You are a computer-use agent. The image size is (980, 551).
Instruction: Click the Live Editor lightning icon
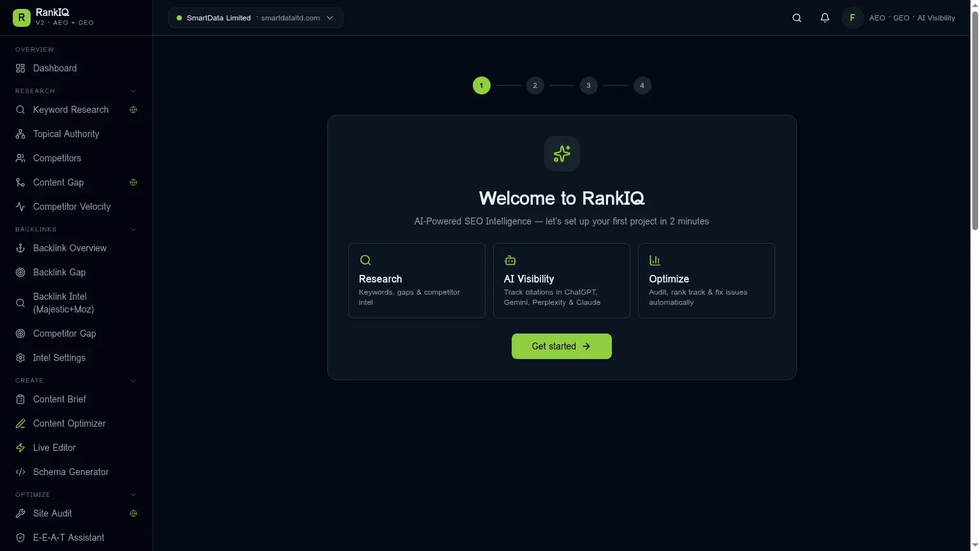20,448
